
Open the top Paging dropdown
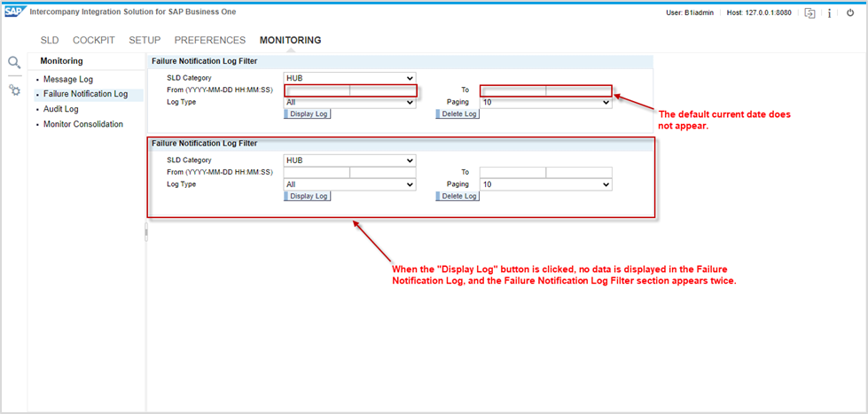coord(545,102)
